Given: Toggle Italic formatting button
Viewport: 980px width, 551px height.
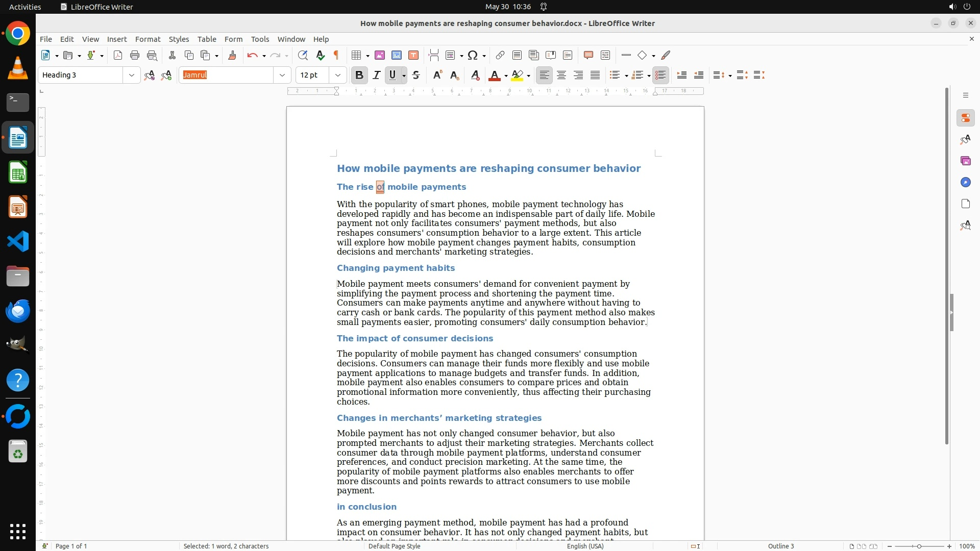Looking at the screenshot, I should [376, 75].
